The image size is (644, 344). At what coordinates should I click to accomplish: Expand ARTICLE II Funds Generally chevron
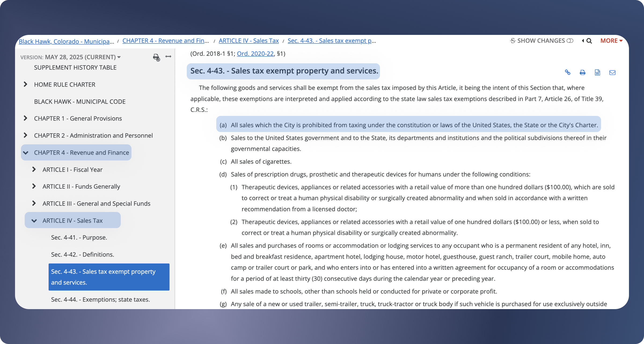coord(34,186)
